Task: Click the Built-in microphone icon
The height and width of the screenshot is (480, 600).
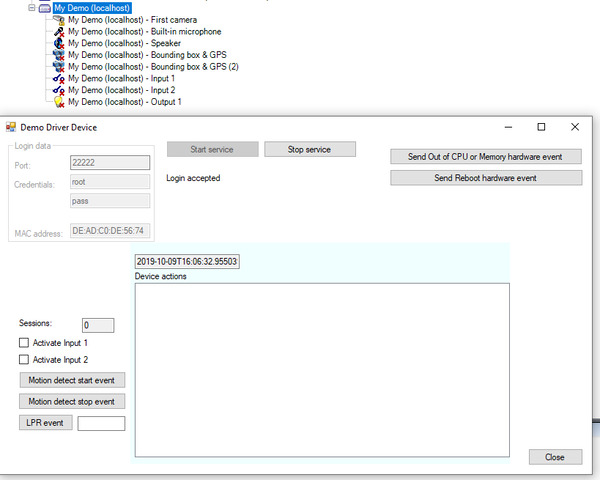Action: [x=60, y=32]
